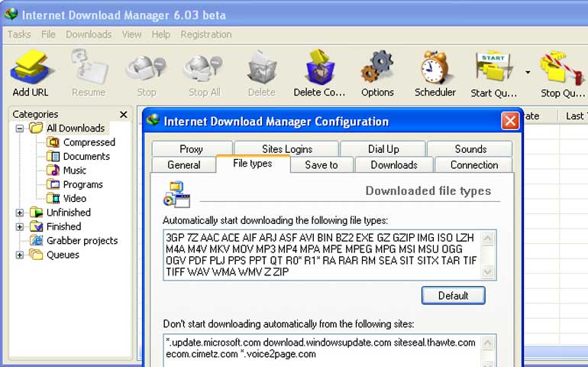Click the Delete trash icon in toolbar
The height and width of the screenshot is (367, 588).
pos(262,67)
